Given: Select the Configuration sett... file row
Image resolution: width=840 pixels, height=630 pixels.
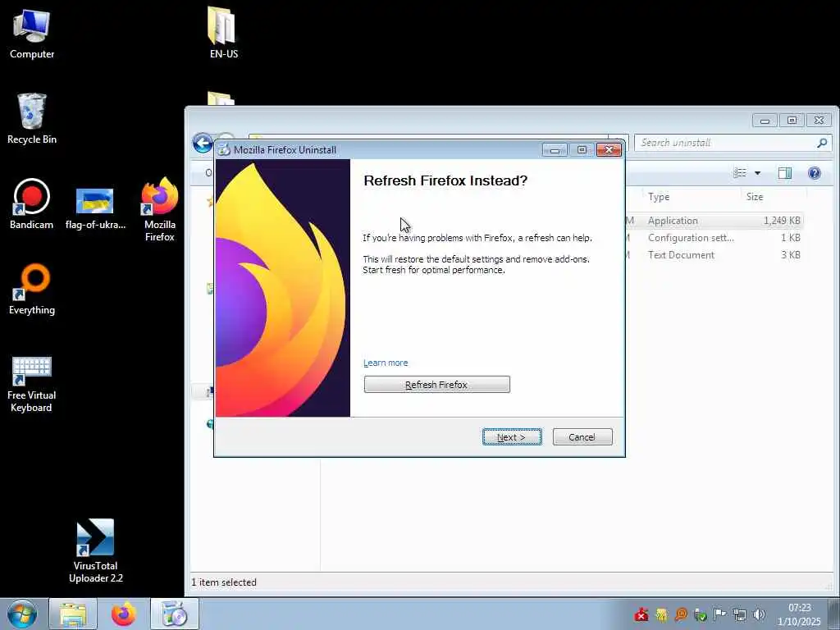Looking at the screenshot, I should coord(714,238).
